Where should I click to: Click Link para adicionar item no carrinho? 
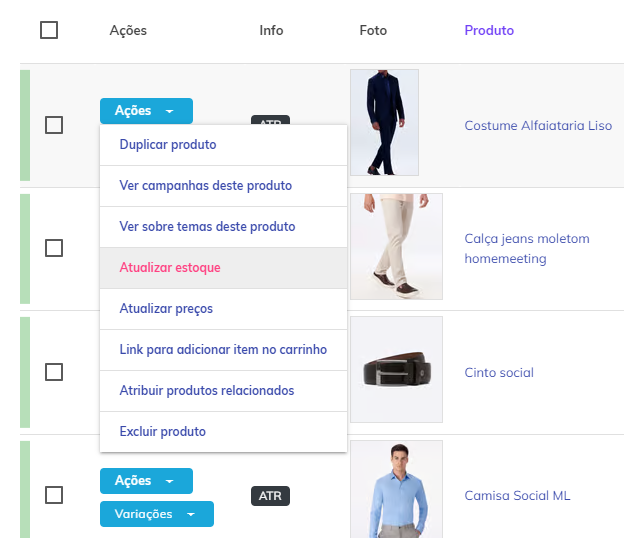(223, 350)
